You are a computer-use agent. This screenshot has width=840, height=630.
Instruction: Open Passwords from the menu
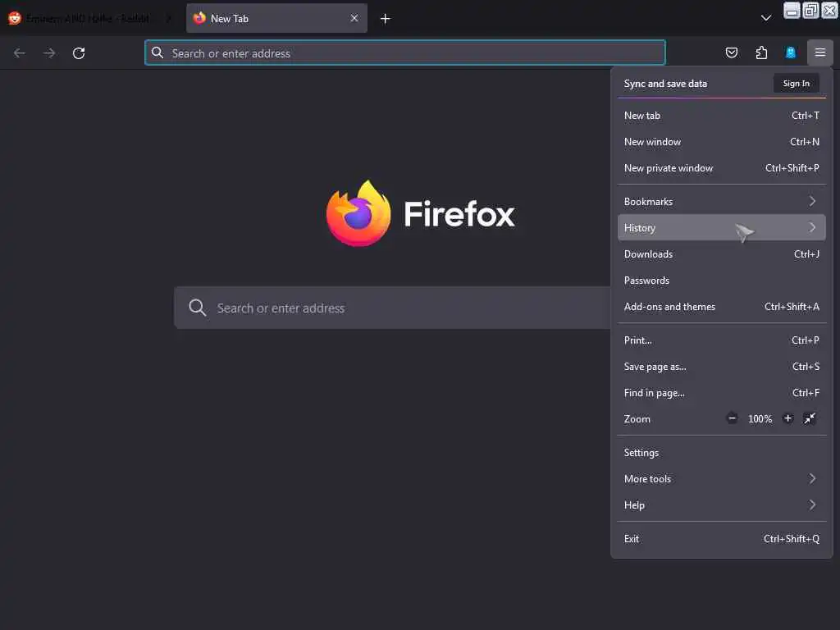point(722,281)
